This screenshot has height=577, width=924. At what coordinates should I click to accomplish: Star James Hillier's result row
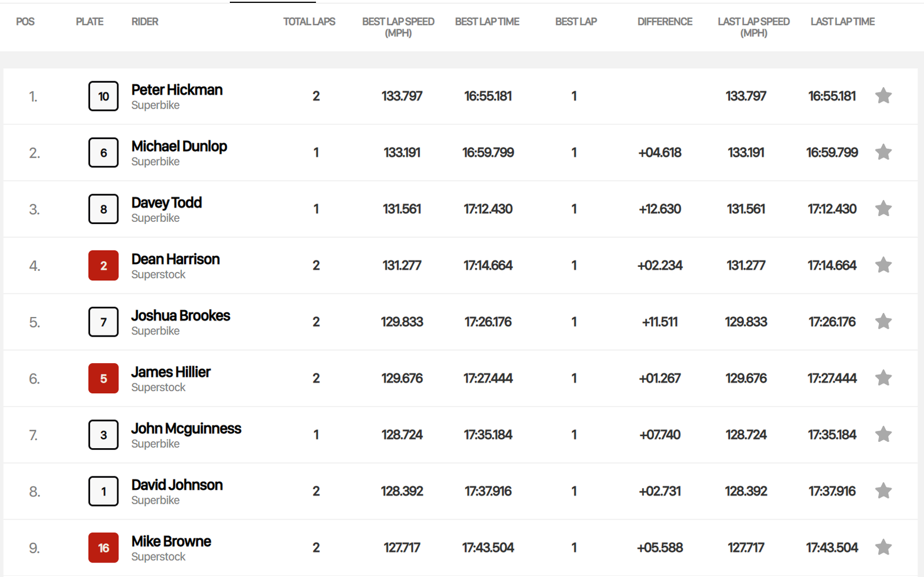pos(883,378)
